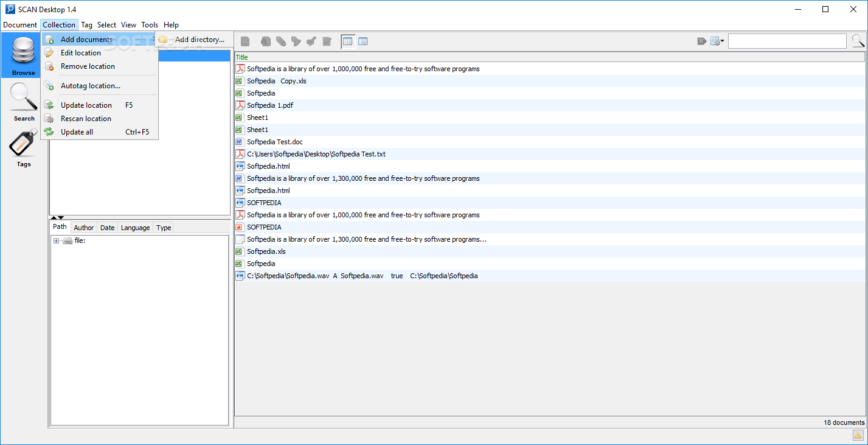Choose Edit location from the menu
Viewport: 868px width, 445px height.
point(99,53)
